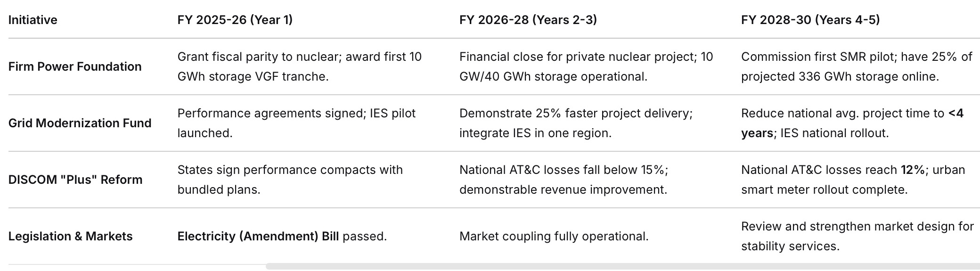Click the bold Electricity (Amendment) Bill text
980x271 pixels.
(x=258, y=236)
